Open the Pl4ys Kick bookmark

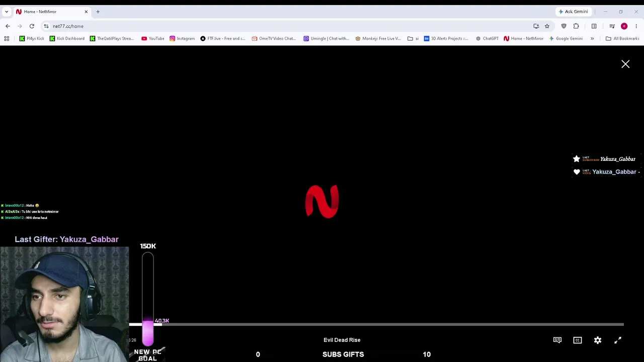tap(32, 39)
